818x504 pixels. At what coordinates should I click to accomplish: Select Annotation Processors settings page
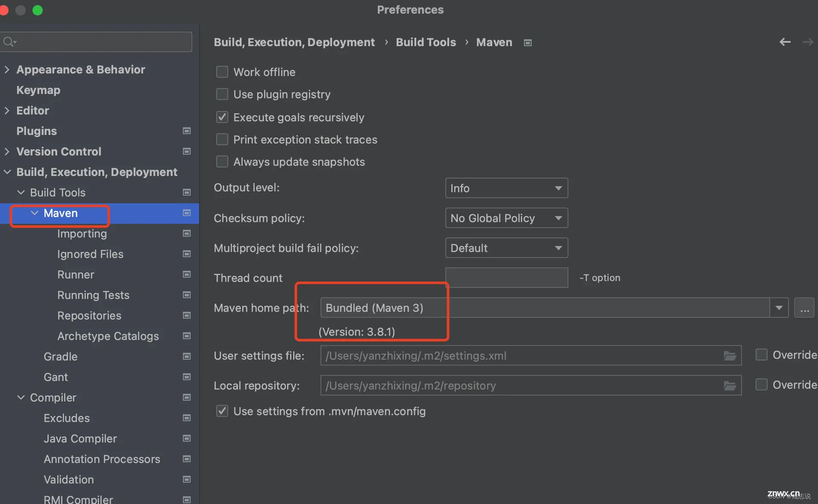(x=102, y=459)
